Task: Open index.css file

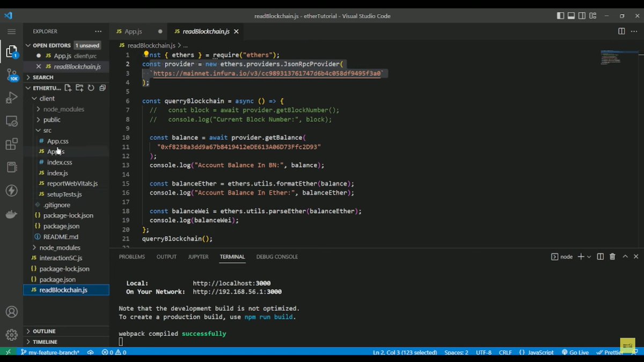Action: pyautogui.click(x=67, y=162)
